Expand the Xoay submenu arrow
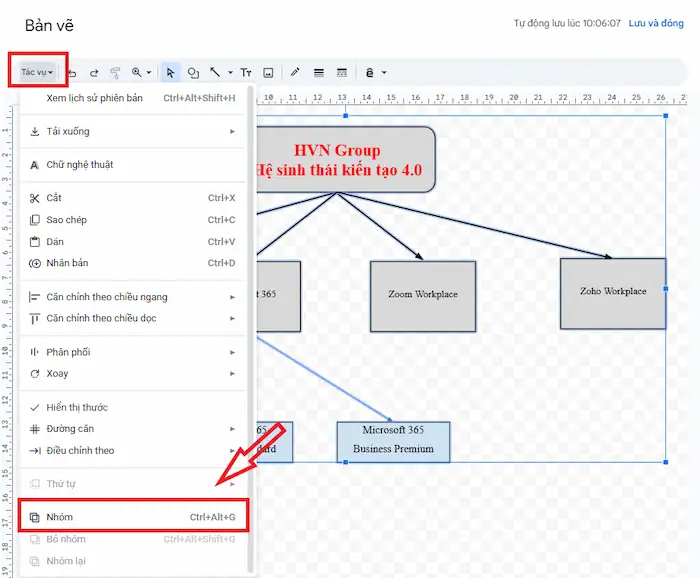This screenshot has width=700, height=578. click(x=232, y=374)
